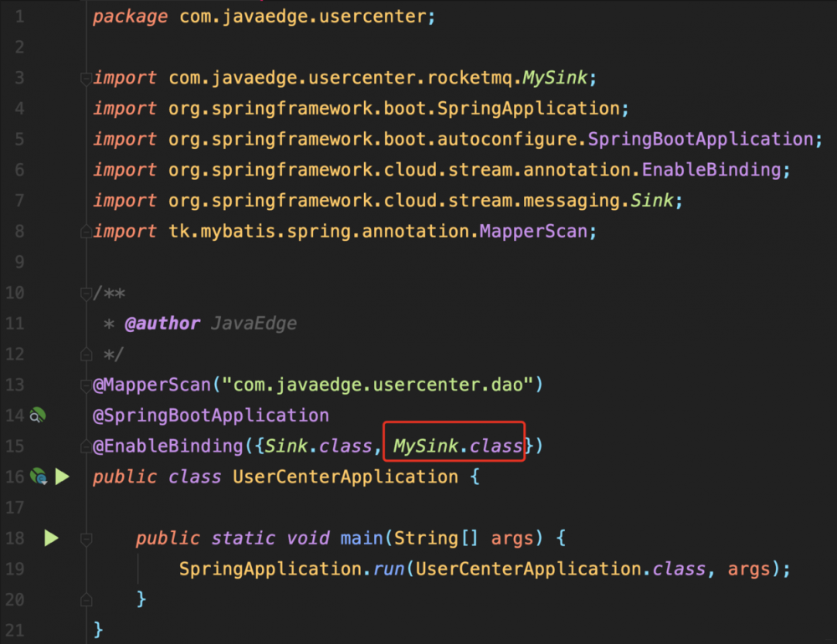837x644 pixels.
Task: Collapse the Javadoc comment fold at line 10
Action: [x=85, y=294]
